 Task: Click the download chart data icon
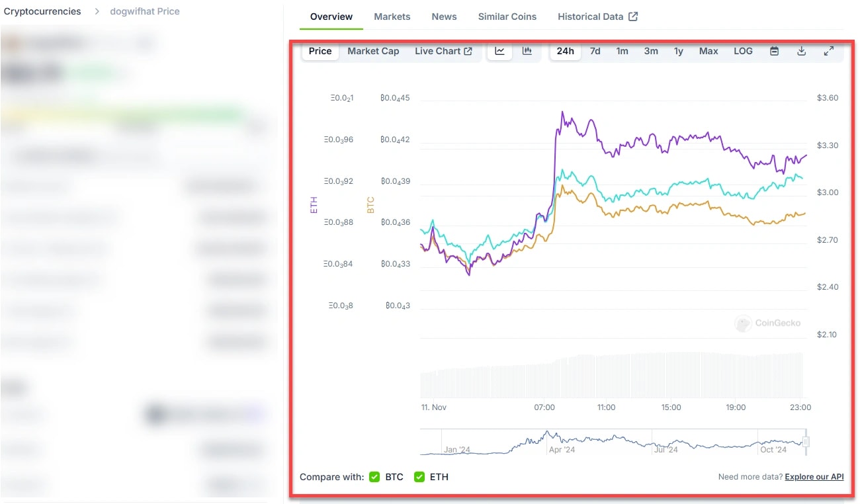pyautogui.click(x=801, y=51)
